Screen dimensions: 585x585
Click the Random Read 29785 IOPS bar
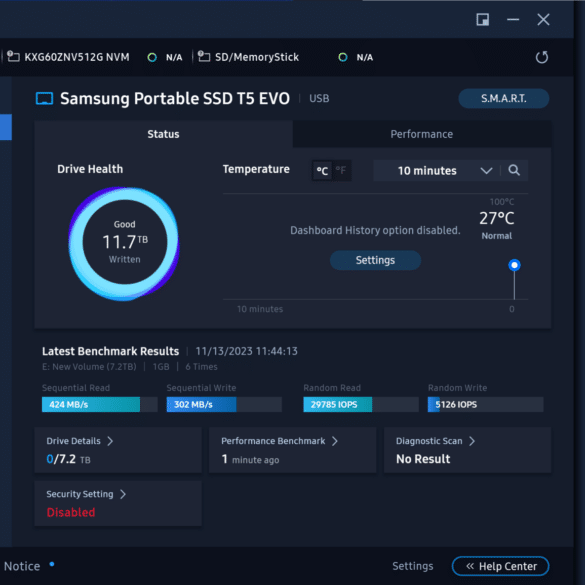[x=361, y=404]
